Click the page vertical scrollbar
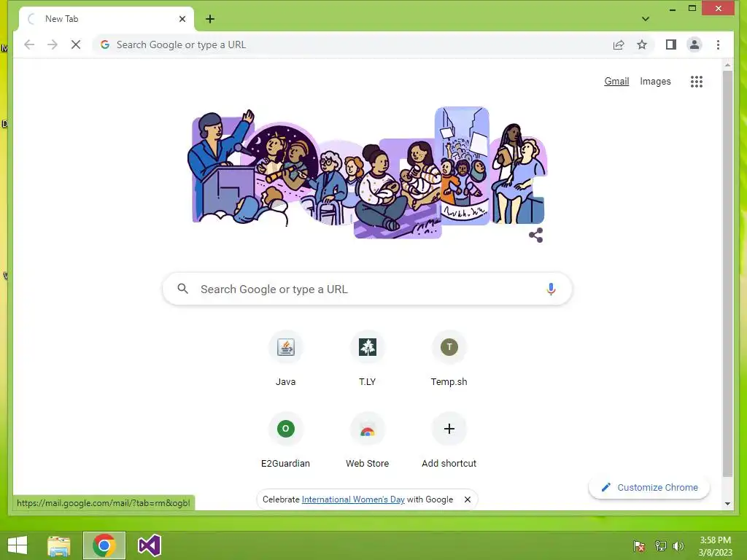 click(727, 274)
